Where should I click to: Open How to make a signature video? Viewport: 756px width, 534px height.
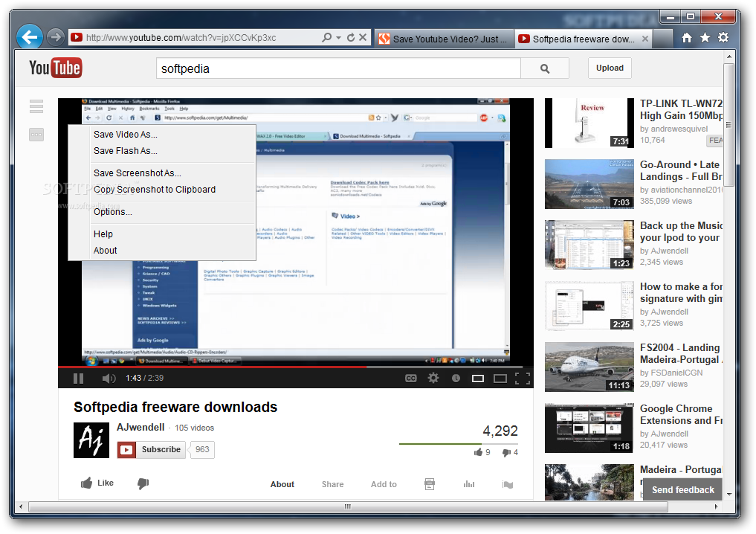pos(681,293)
